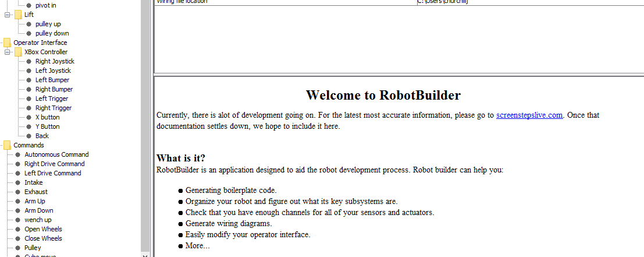644x257 pixels.
Task: Click the icon beside Arm Down
Action: 17,210
